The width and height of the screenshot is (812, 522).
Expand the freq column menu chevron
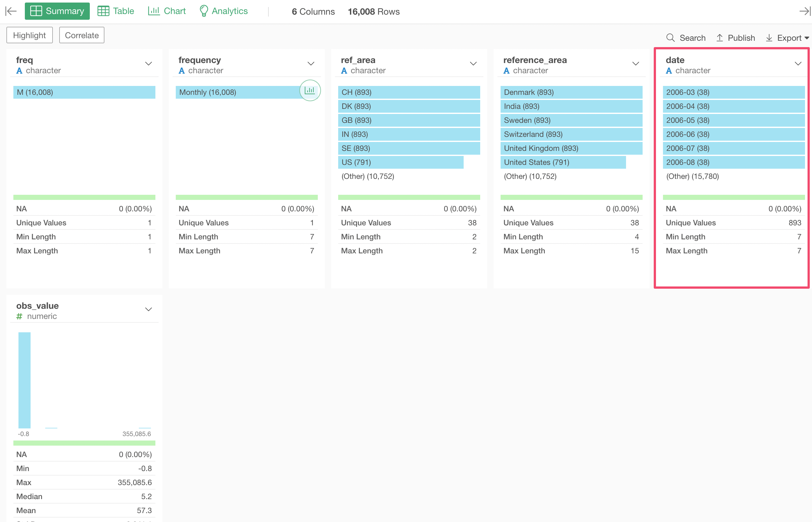(148, 64)
